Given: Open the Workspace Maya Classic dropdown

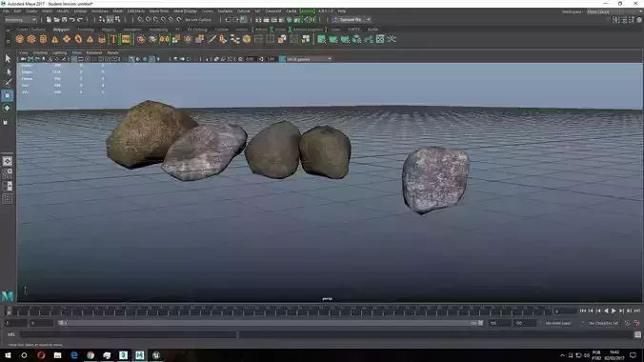Looking at the screenshot, I should click(614, 12).
